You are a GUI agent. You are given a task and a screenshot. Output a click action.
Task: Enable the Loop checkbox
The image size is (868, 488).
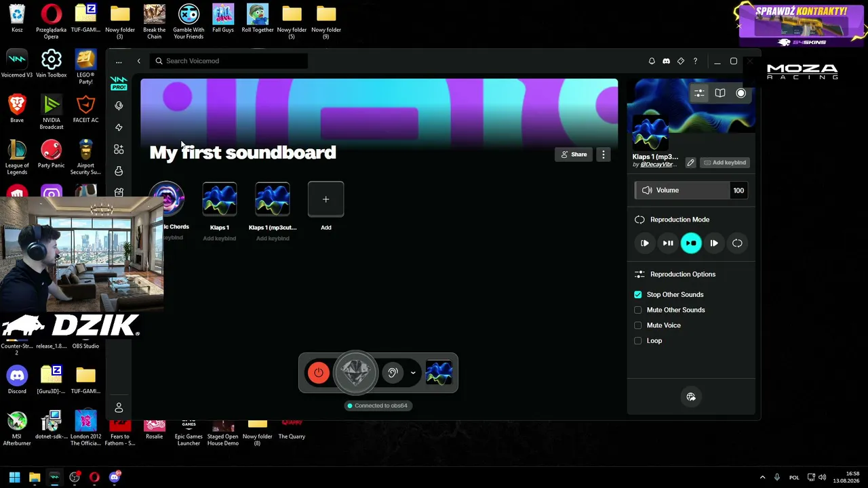[x=638, y=341]
